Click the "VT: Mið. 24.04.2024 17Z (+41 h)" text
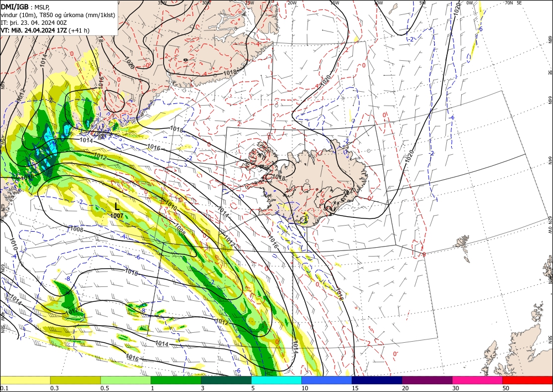Image resolution: width=553 pixels, height=392 pixels. click(45, 30)
